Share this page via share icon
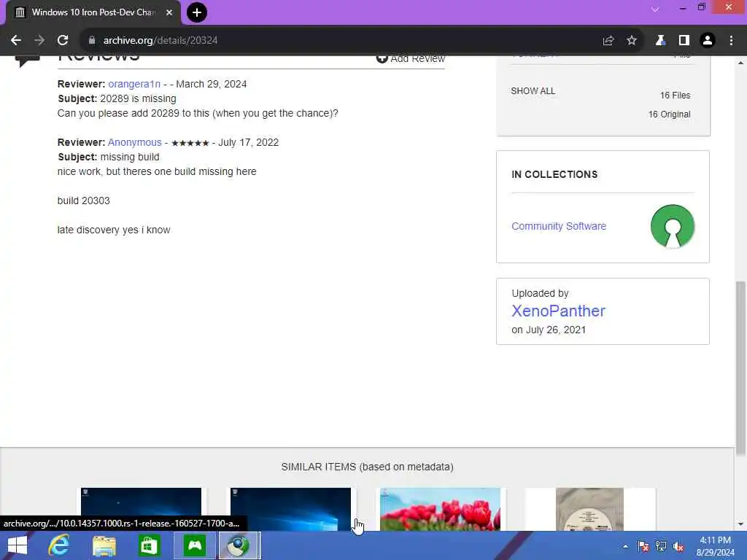 click(608, 41)
